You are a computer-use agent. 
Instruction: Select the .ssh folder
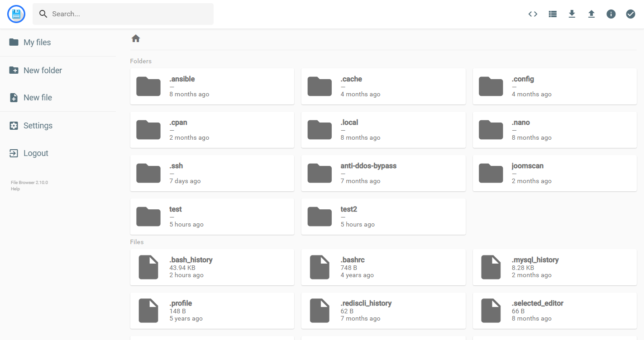point(212,173)
